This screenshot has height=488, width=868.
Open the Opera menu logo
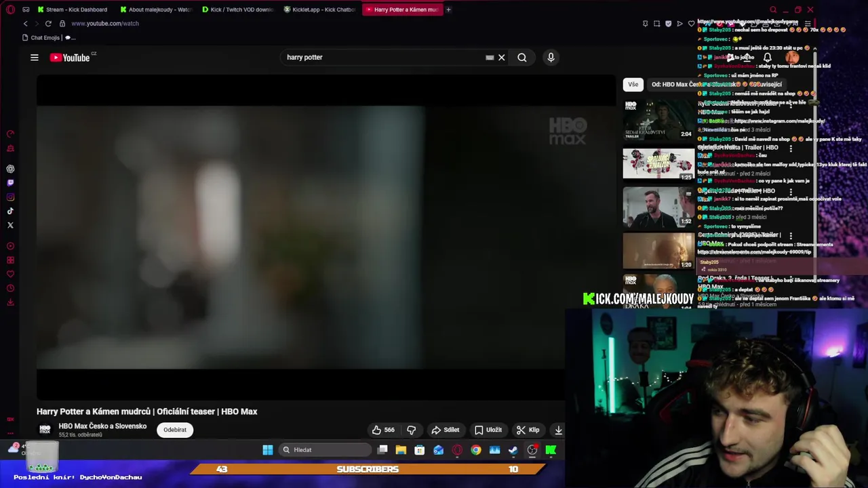pos(10,9)
